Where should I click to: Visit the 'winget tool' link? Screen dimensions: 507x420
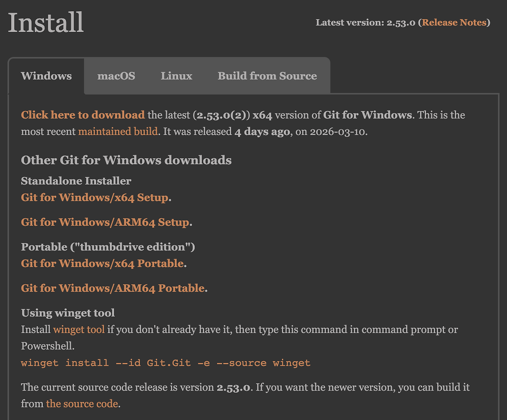pyautogui.click(x=79, y=330)
